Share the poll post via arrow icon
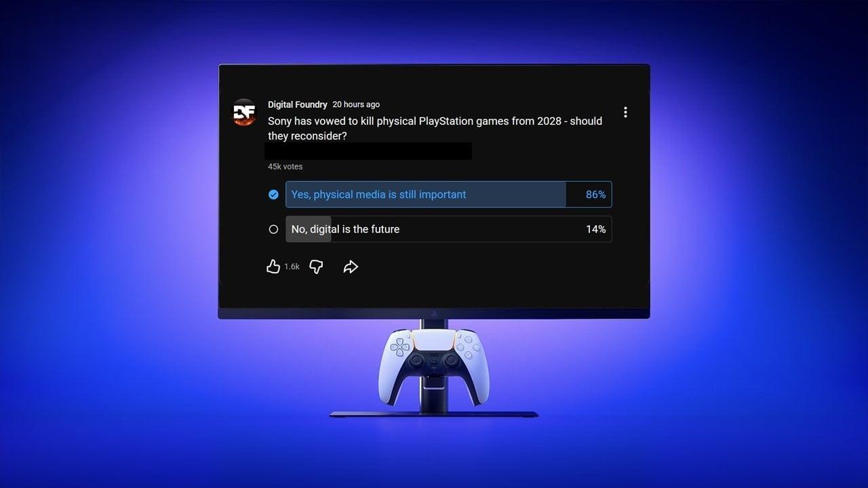This screenshot has width=868, height=488. [351, 266]
